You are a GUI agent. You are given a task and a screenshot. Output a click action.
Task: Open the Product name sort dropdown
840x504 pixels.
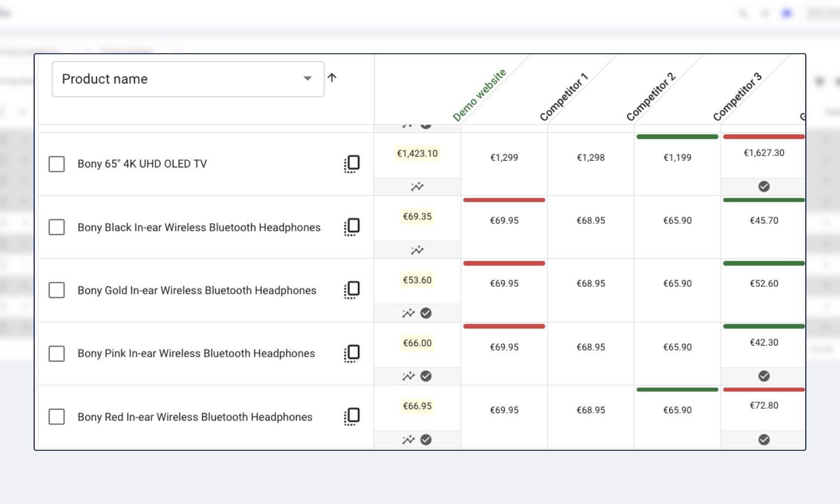(x=188, y=79)
